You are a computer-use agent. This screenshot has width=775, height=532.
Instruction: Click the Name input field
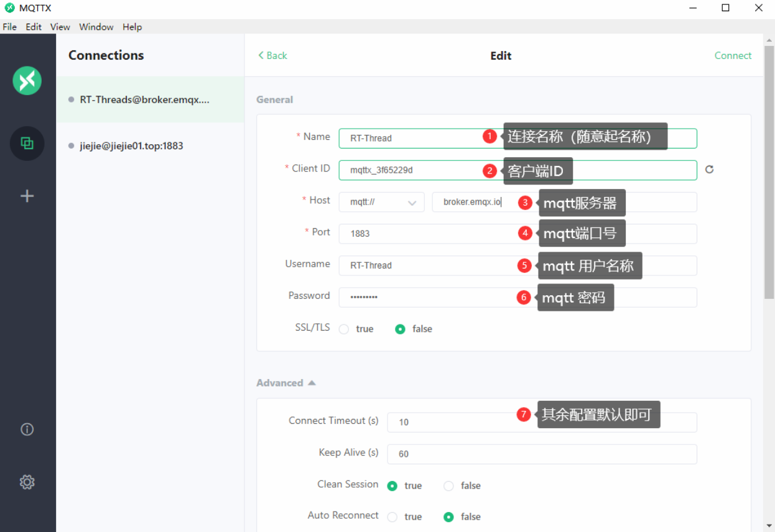tap(517, 138)
